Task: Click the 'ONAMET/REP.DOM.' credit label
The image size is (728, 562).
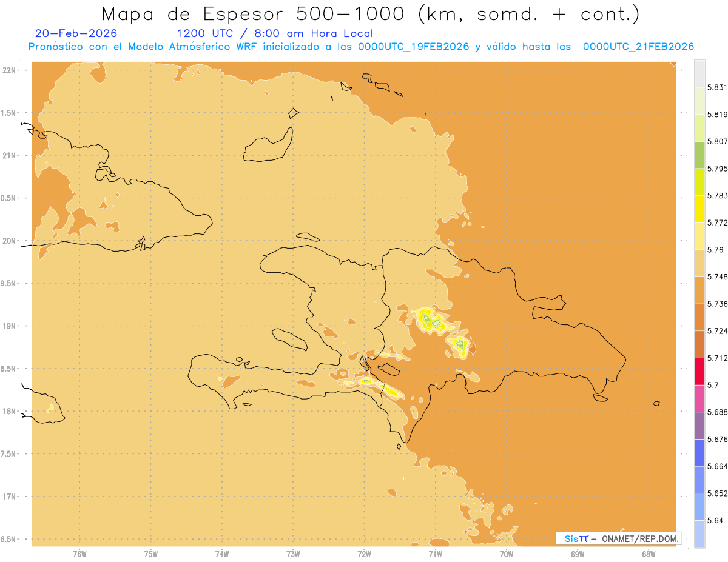Action: tap(639, 538)
